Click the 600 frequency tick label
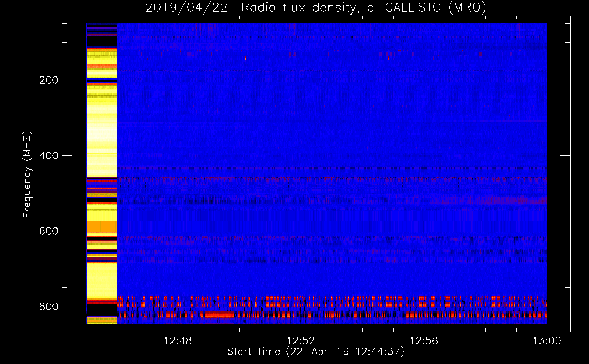589x364 pixels. [x=49, y=232]
